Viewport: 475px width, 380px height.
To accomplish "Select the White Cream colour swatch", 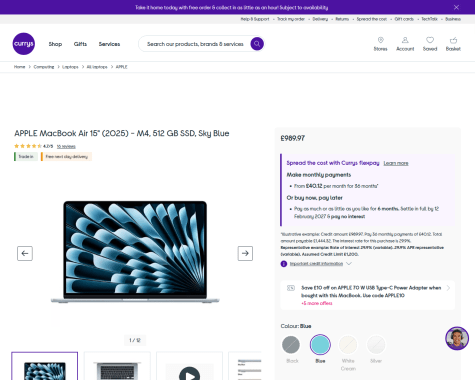I will (348, 345).
